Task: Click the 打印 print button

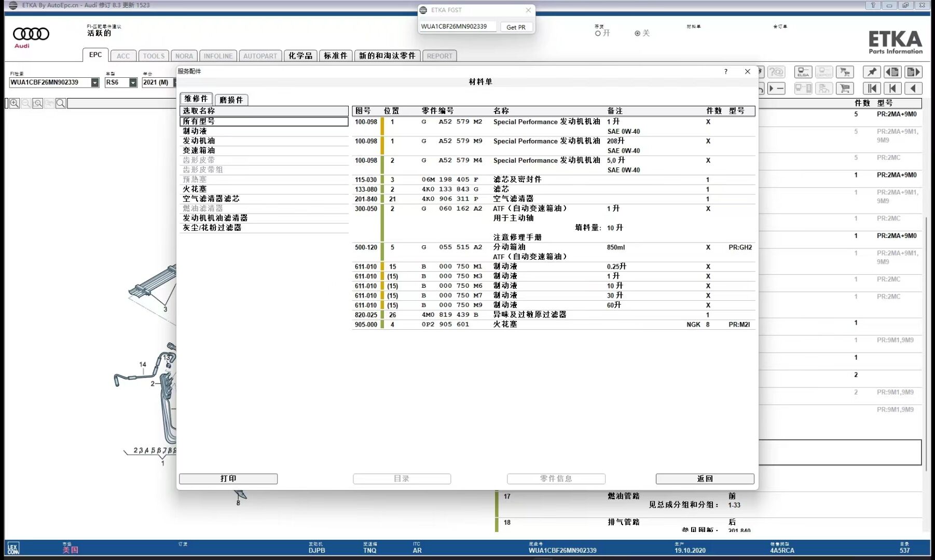Action: (x=228, y=479)
